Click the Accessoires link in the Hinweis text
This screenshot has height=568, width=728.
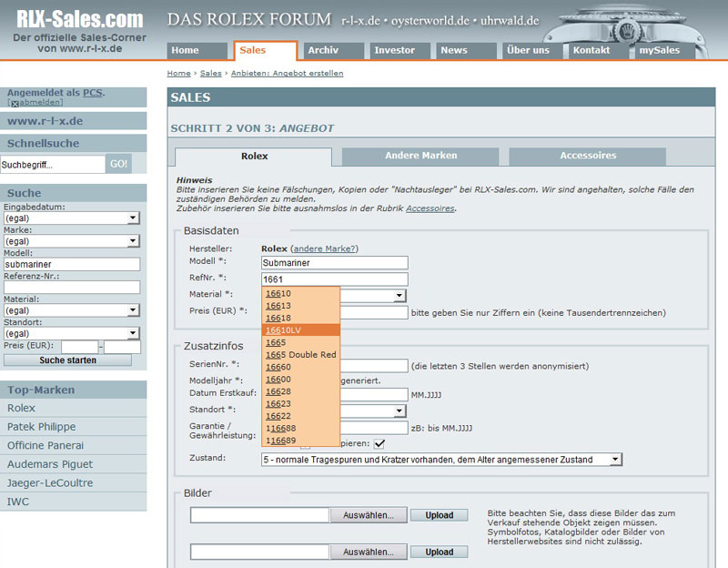pyautogui.click(x=430, y=208)
